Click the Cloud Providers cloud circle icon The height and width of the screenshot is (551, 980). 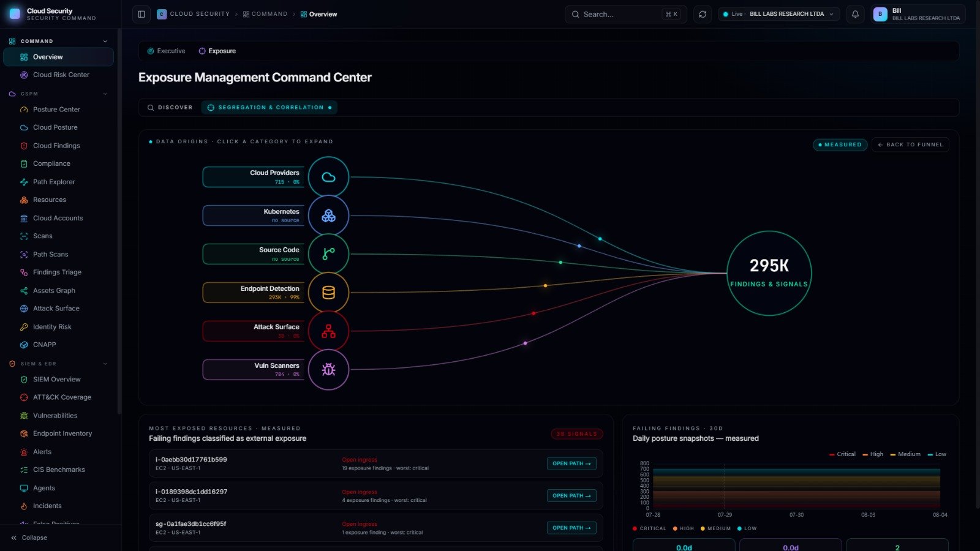329,177
